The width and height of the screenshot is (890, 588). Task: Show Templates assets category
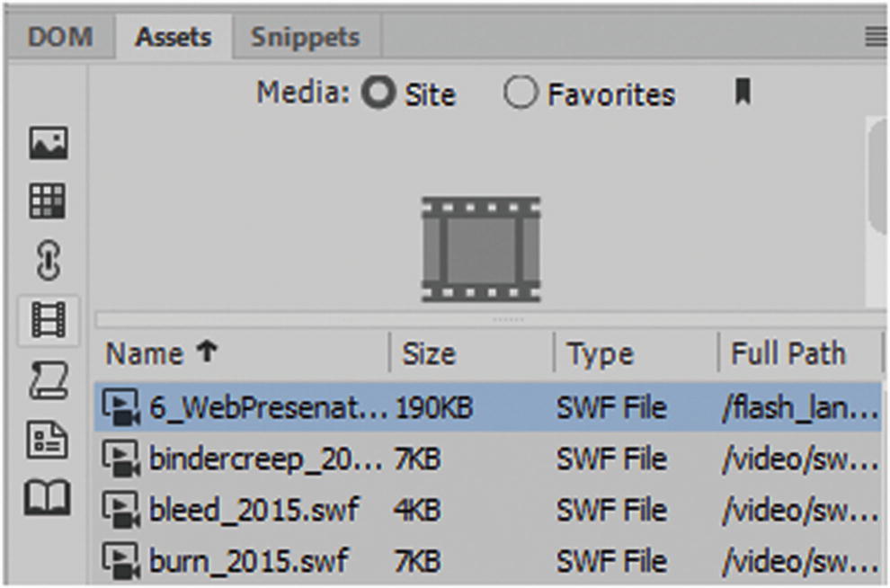(x=48, y=440)
